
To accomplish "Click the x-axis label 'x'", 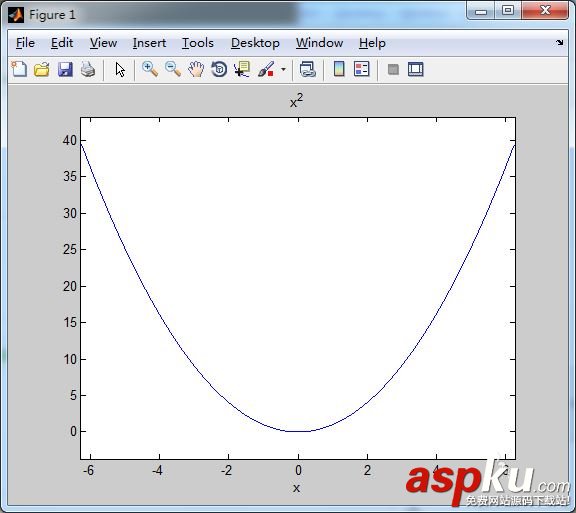I will (296, 488).
